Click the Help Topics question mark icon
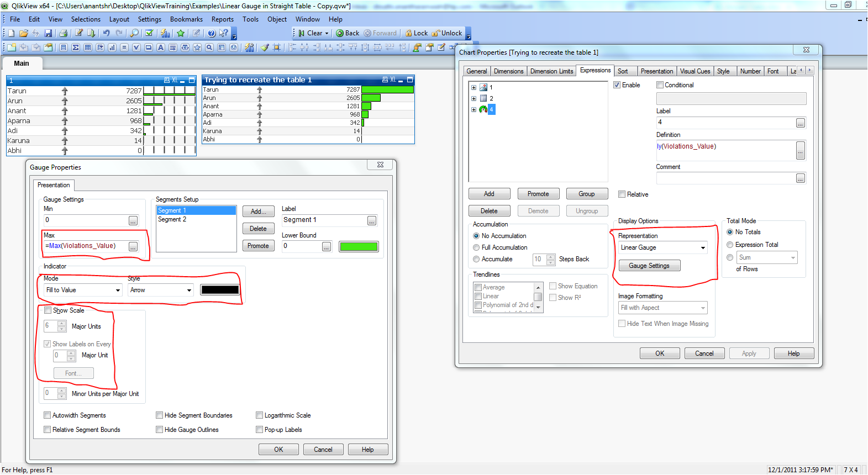 click(212, 33)
